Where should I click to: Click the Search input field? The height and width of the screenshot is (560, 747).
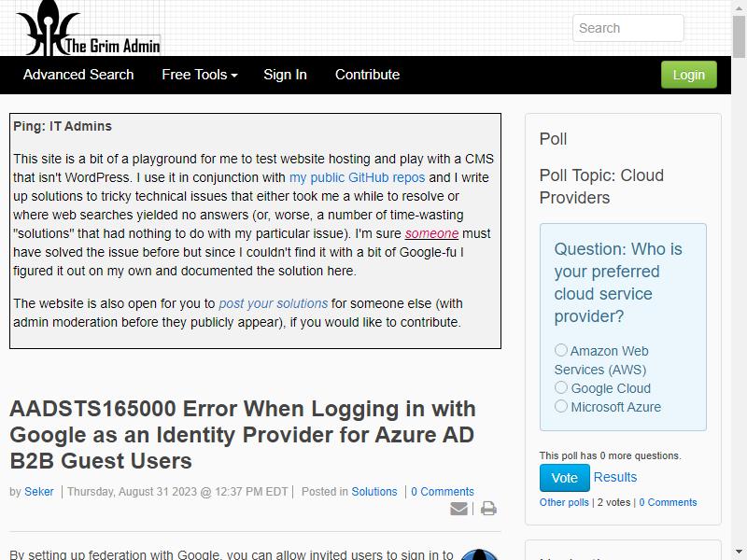(627, 28)
